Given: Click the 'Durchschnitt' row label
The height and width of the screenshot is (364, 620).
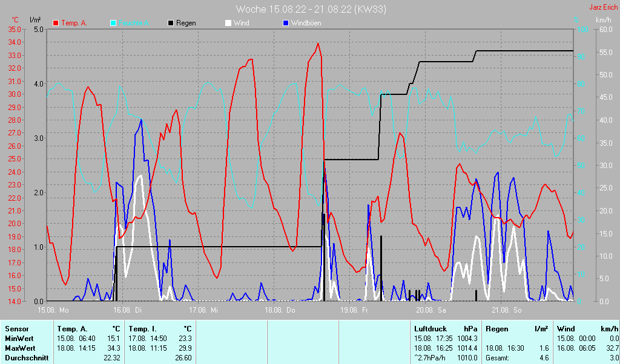Looking at the screenshot, I should point(27,358).
